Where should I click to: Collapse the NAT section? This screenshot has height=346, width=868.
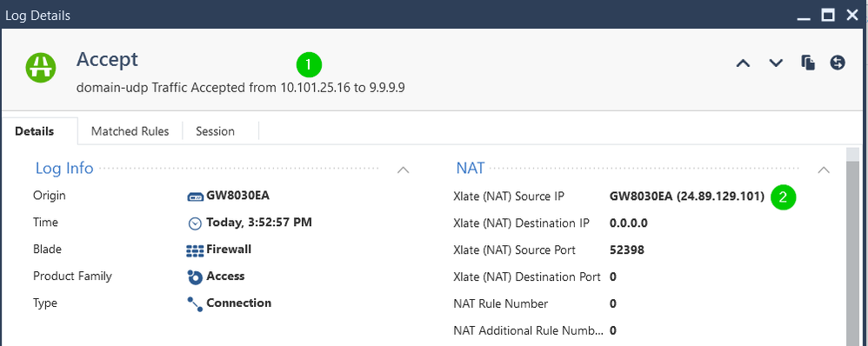pyautogui.click(x=824, y=170)
